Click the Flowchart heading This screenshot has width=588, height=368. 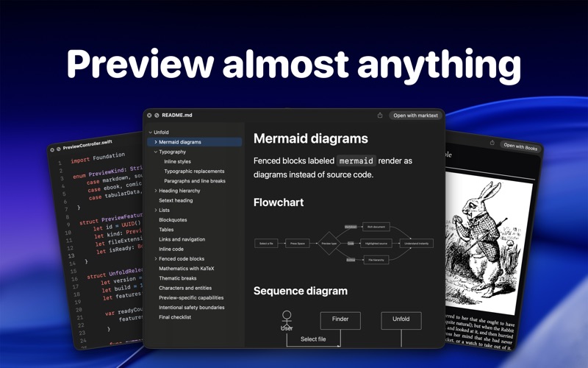click(x=279, y=202)
